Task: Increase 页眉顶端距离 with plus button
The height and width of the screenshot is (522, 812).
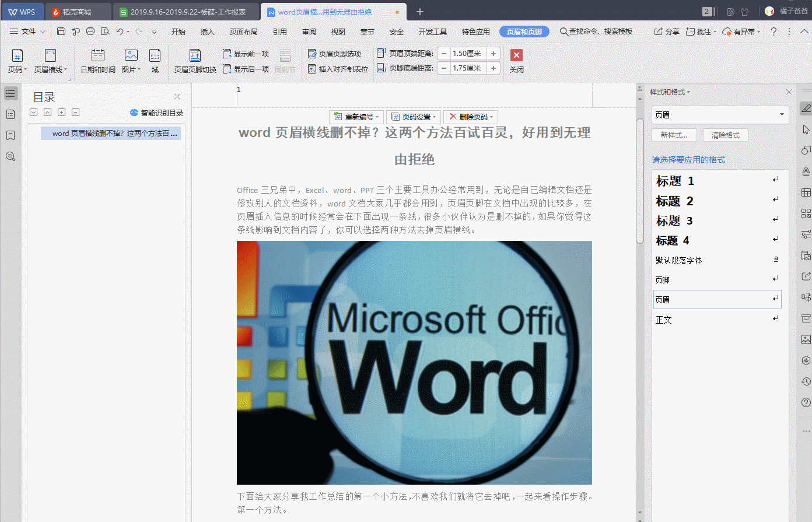Action: pos(494,54)
